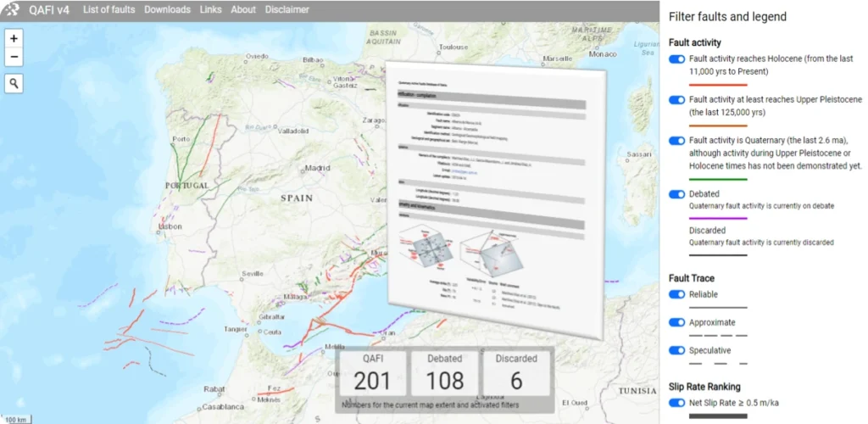Open the List of faults menu
Viewport: 868px width, 424px height.
click(108, 10)
